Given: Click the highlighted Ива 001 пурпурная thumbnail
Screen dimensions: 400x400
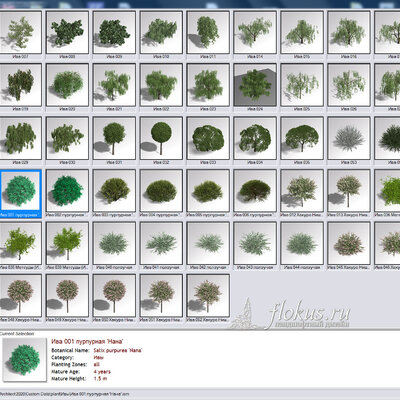Looking at the screenshot, I should (x=20, y=191).
